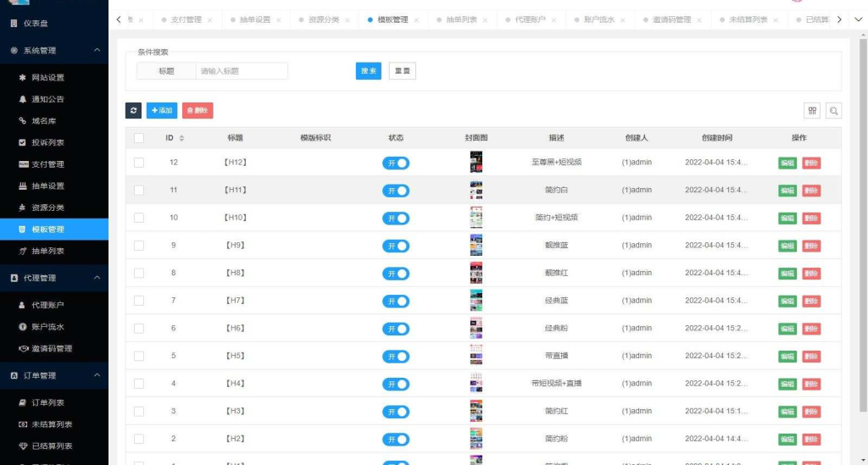Open the cover thumbnail for 【H7】
Screen dimensions: 868x465
coord(476,300)
